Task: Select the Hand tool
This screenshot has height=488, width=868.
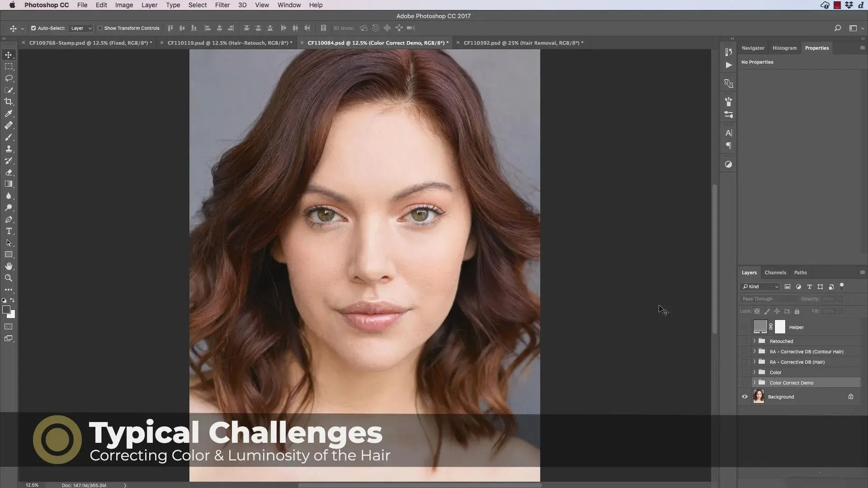Action: [x=9, y=266]
